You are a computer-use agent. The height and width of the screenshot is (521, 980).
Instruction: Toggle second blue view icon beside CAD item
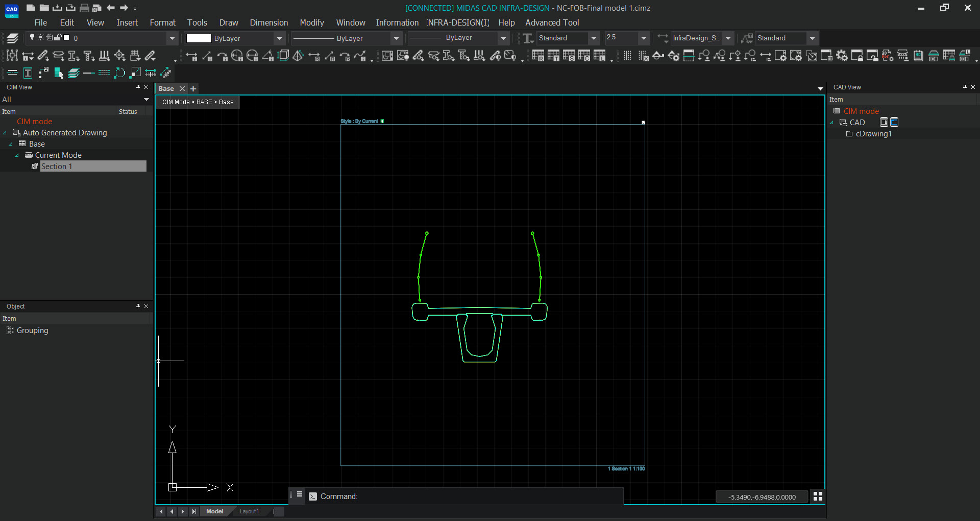tap(894, 122)
